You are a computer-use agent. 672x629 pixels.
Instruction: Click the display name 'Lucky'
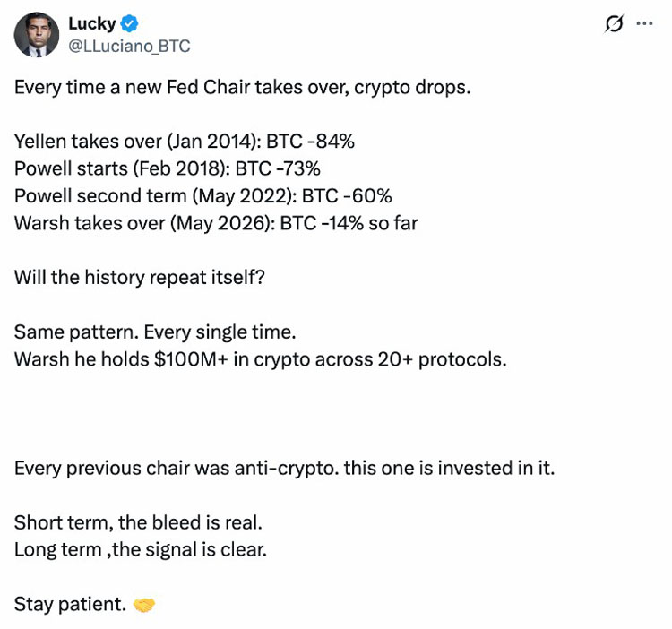[x=92, y=23]
